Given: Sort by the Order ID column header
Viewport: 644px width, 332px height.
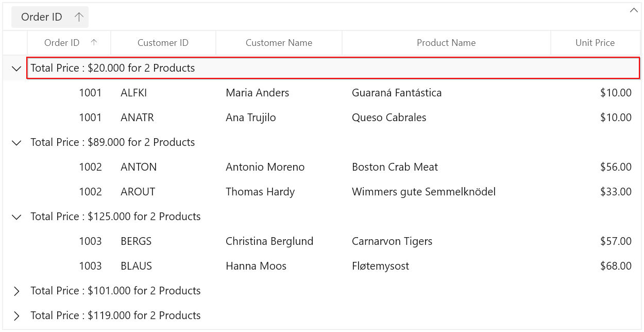Looking at the screenshot, I should [x=69, y=43].
